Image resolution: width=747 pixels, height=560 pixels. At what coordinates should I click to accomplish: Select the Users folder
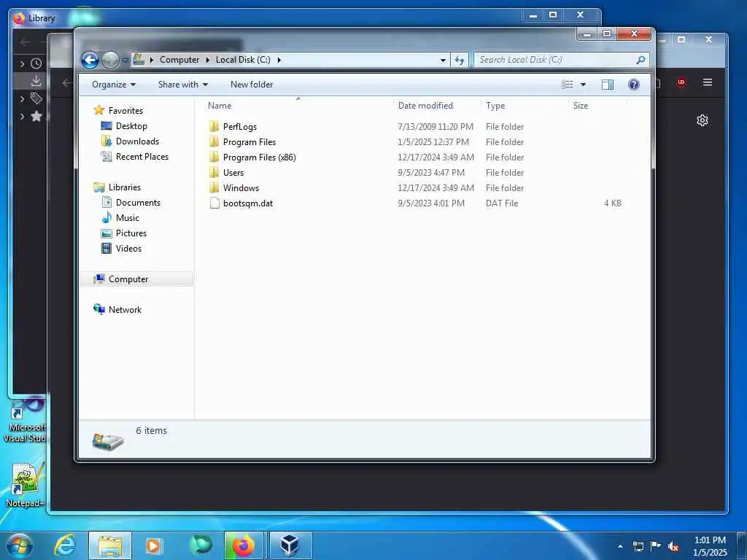[x=233, y=172]
